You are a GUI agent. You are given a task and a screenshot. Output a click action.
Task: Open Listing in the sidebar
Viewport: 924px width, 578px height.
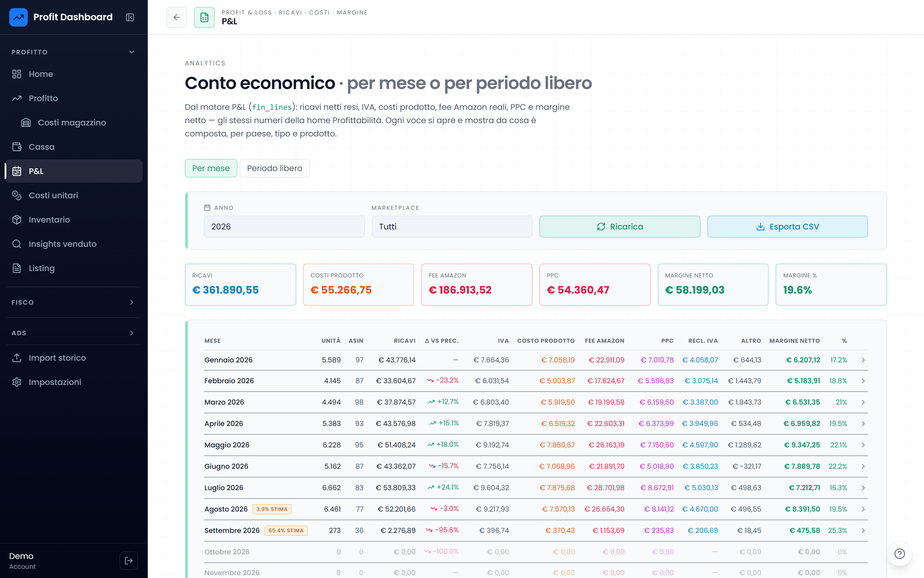click(74, 268)
